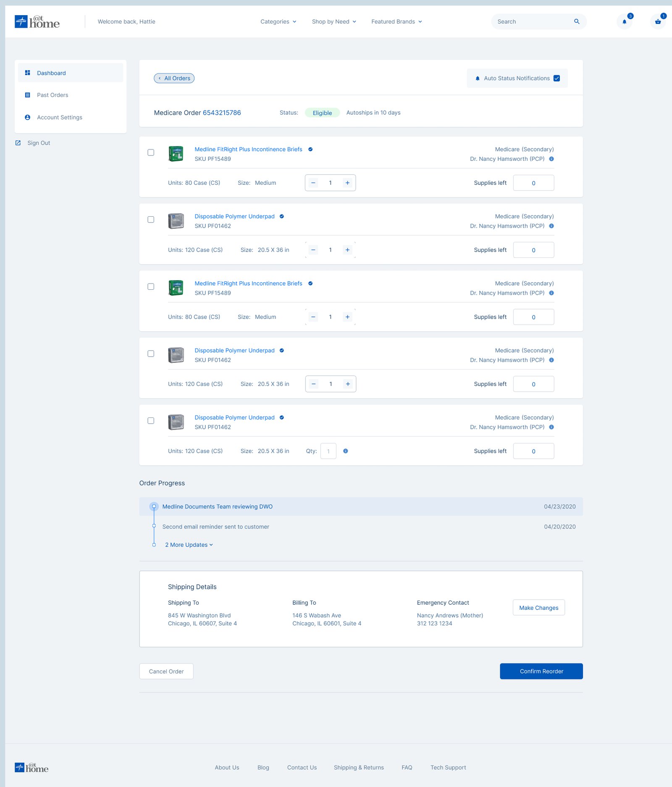Click the search magnifier icon
The height and width of the screenshot is (787, 672).
click(x=577, y=21)
